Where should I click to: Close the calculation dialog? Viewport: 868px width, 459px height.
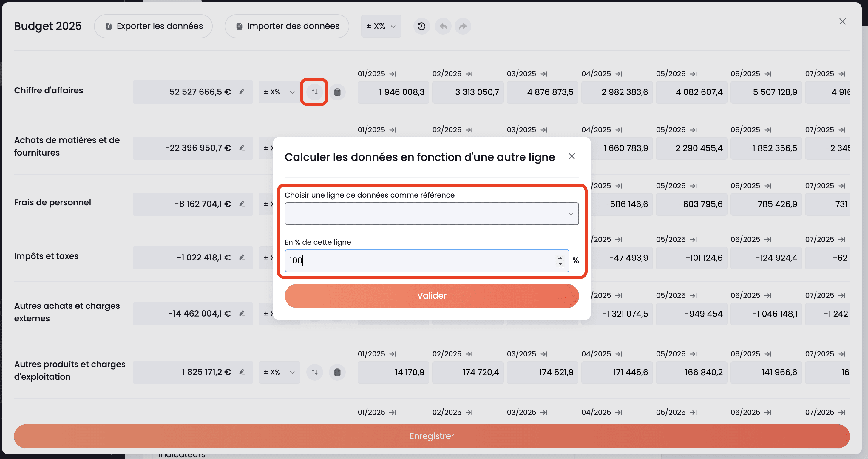(x=572, y=156)
